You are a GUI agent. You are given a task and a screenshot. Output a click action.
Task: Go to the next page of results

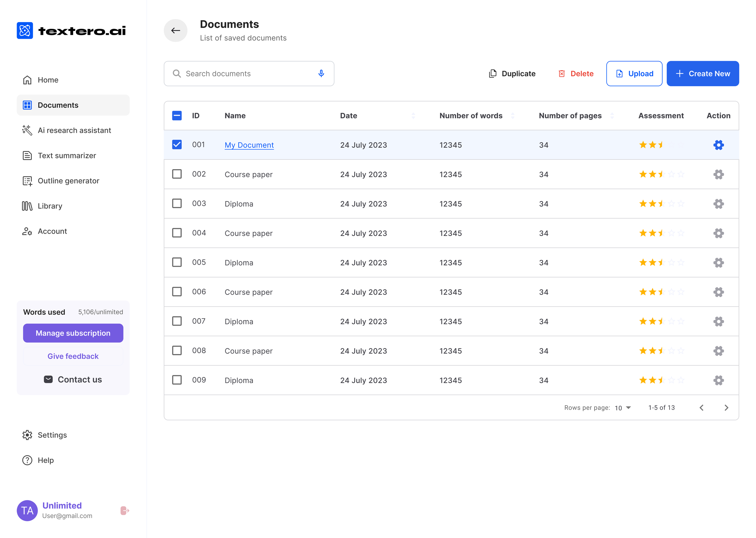726,408
